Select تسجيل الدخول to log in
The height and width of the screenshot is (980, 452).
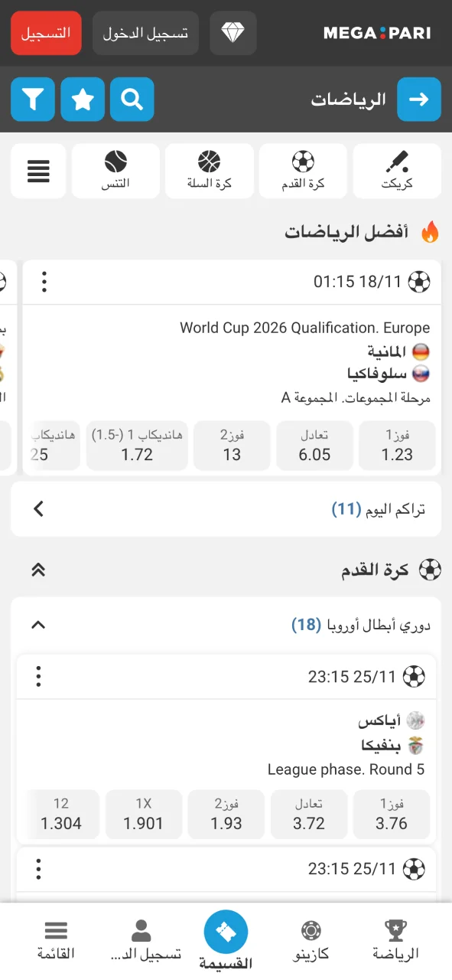145,33
